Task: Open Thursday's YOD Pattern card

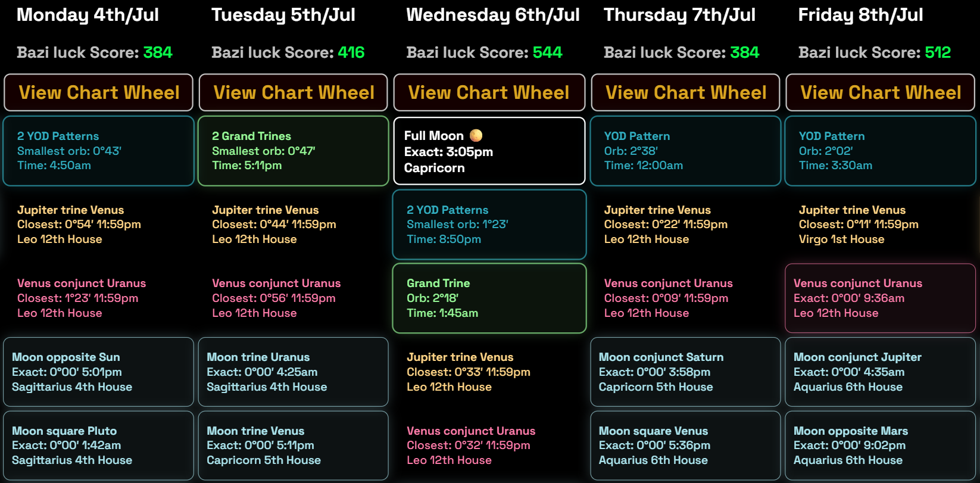Action: point(685,151)
